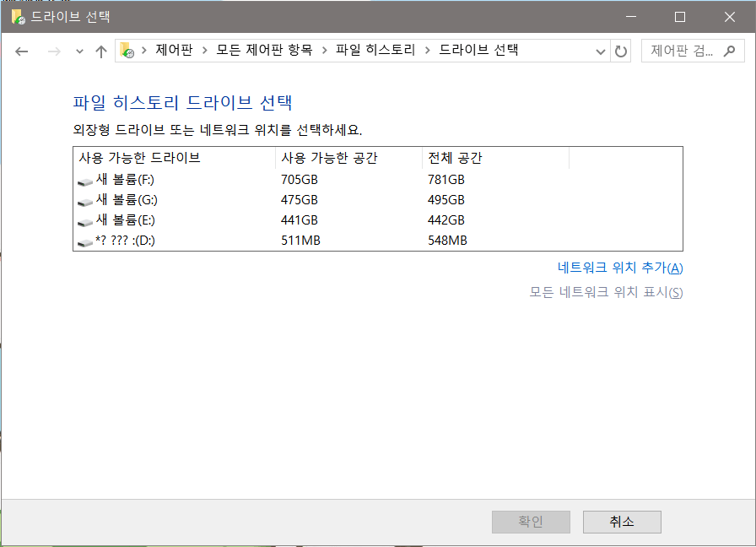Expand chevron after 제어판 in breadcrumb
The height and width of the screenshot is (547, 756).
pos(204,51)
